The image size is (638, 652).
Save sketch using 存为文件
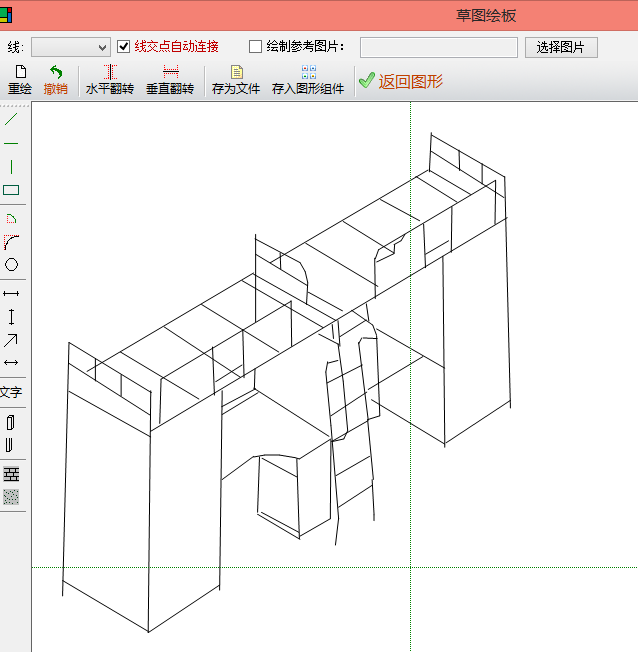coord(236,80)
